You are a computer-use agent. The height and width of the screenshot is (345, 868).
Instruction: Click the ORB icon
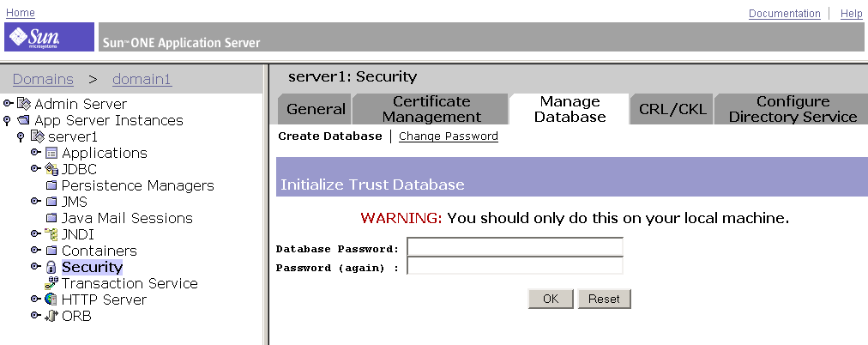point(51,316)
